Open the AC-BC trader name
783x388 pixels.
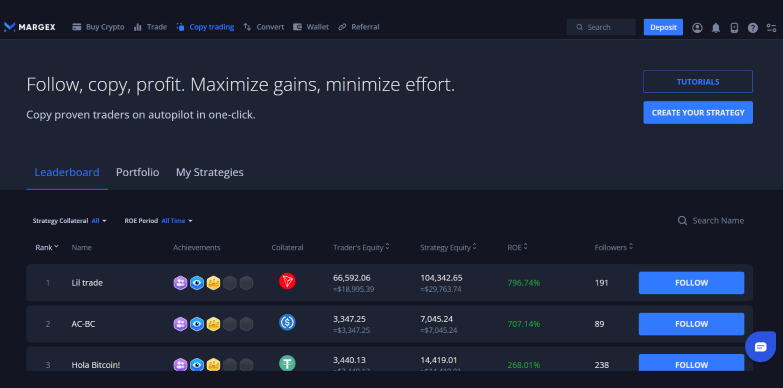pos(83,324)
